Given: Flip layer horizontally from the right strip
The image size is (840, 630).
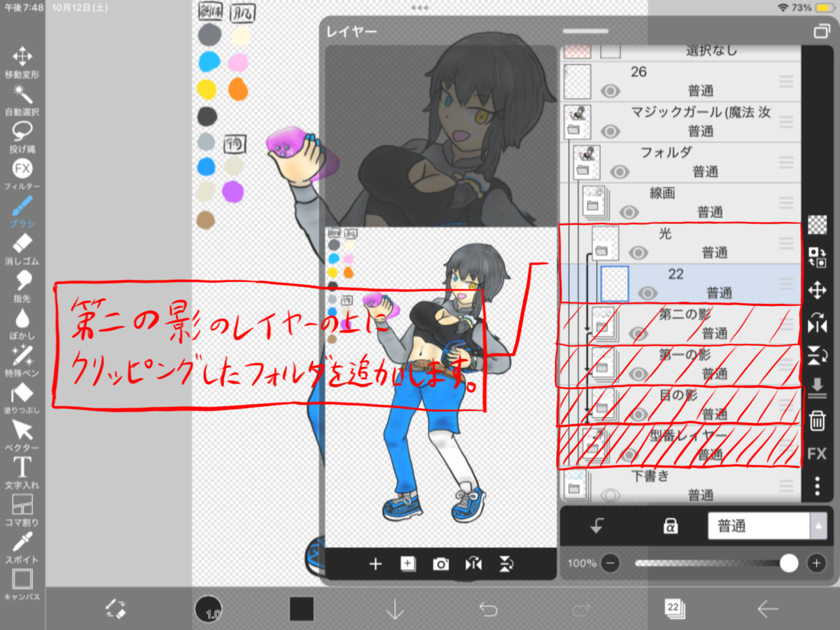Looking at the screenshot, I should (817, 323).
